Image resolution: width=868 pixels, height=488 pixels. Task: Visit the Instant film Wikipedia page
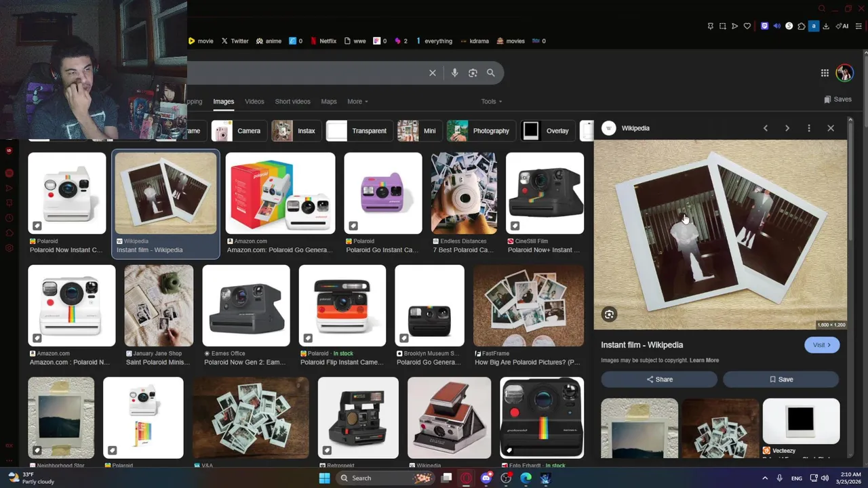point(822,345)
